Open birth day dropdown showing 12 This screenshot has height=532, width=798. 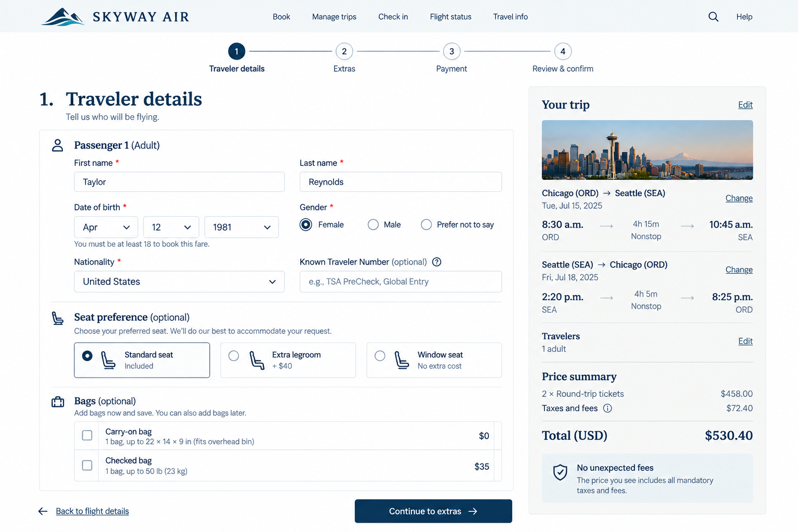pyautogui.click(x=171, y=227)
